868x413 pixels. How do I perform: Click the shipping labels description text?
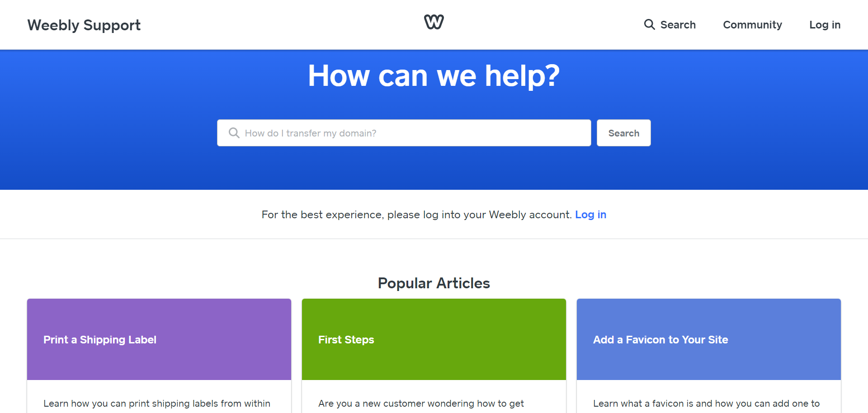click(157, 403)
